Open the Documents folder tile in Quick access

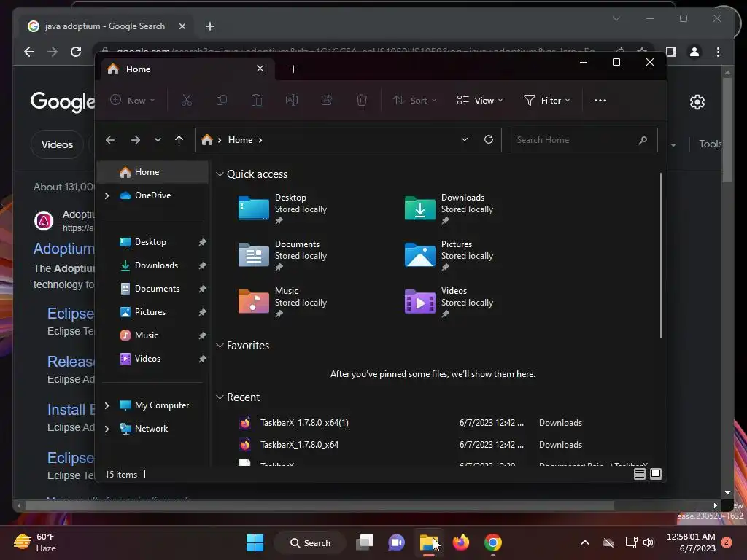point(282,255)
